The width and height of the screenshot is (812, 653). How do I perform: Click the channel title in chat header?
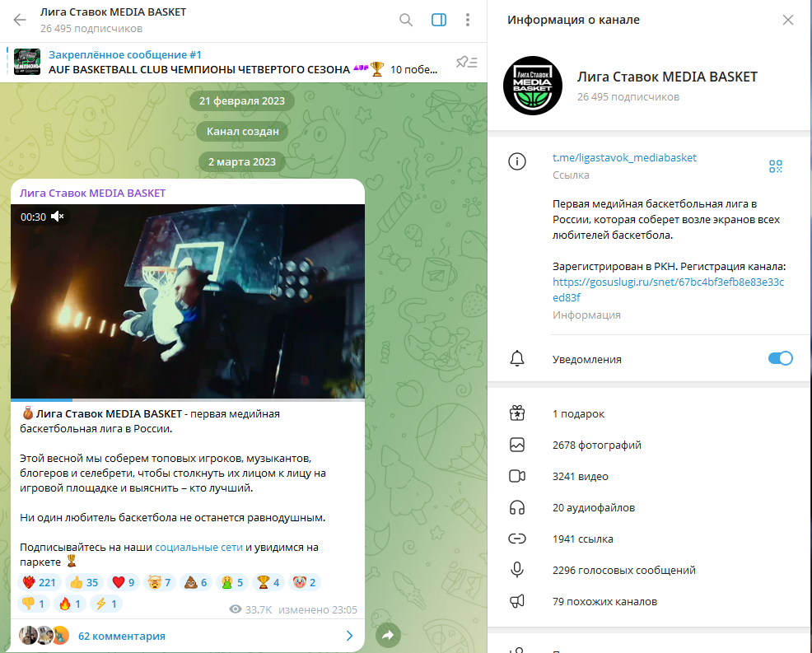(113, 12)
